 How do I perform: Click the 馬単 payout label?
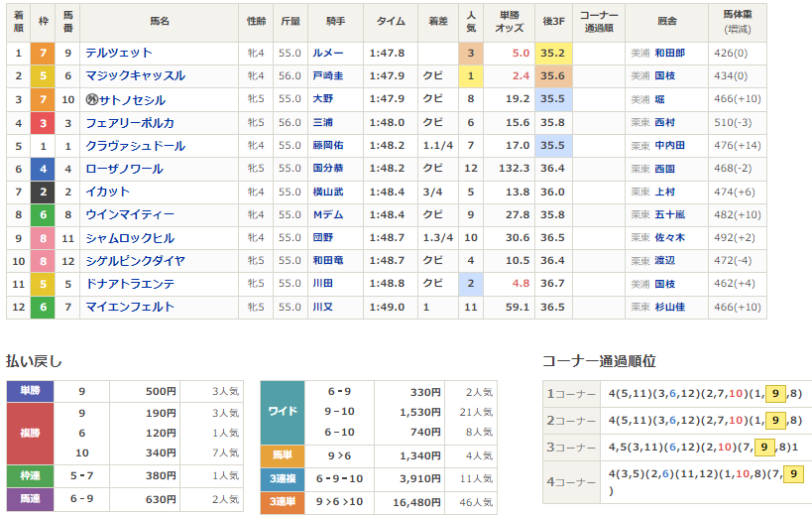[x=283, y=455]
